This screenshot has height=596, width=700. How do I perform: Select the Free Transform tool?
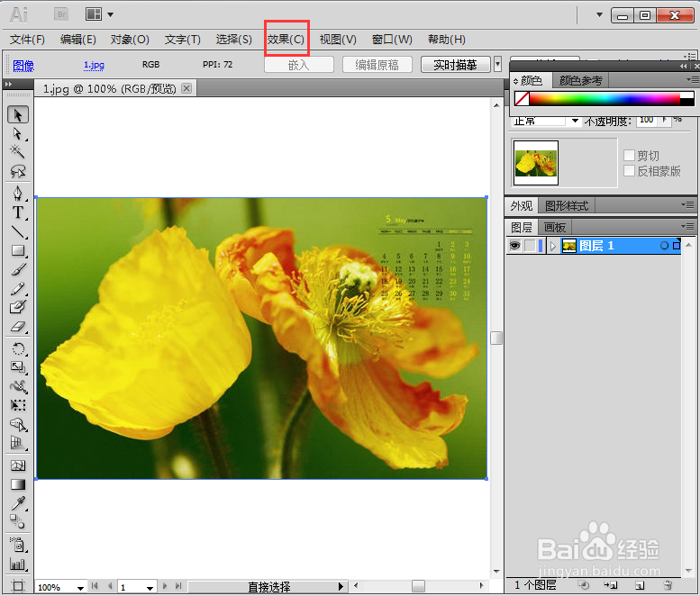point(18,405)
